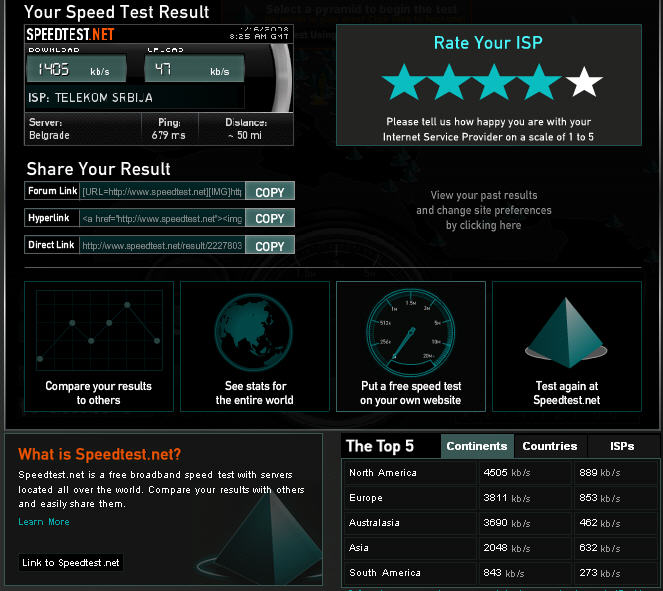Click the Forum Link text field
The height and width of the screenshot is (591, 663).
(x=162, y=191)
